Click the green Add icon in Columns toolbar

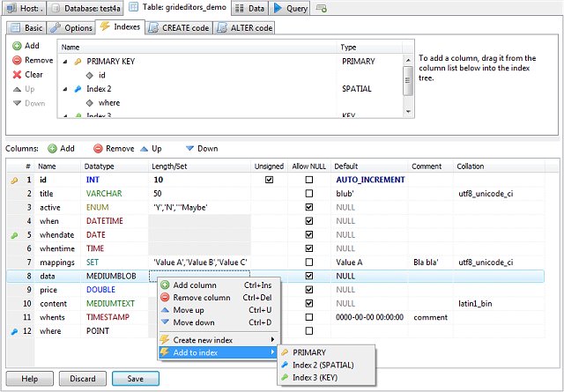tap(52, 149)
